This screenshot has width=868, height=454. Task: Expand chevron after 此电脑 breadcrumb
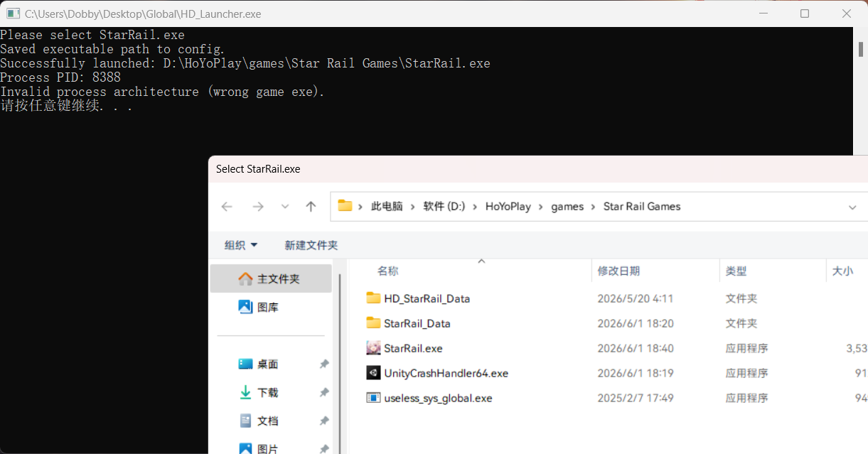(413, 207)
